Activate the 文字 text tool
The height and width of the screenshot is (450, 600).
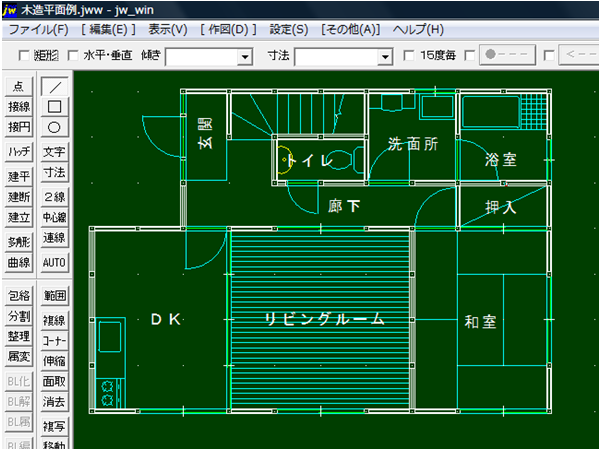coord(54,152)
